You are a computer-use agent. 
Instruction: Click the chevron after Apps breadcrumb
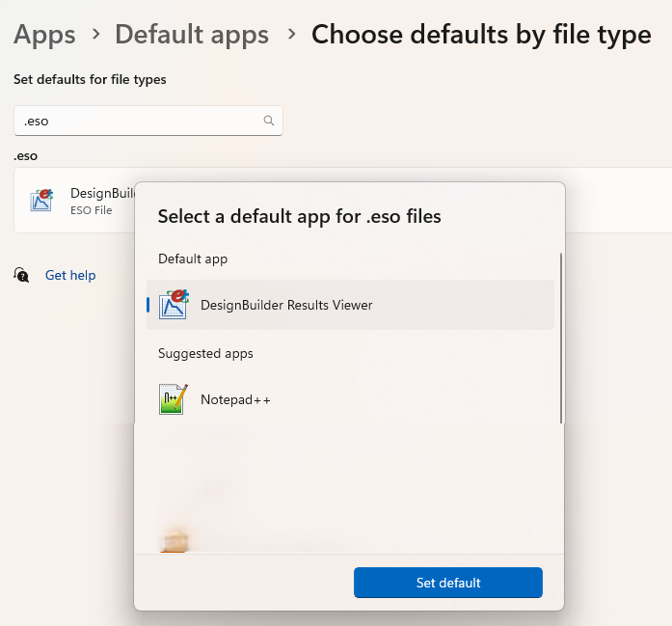coord(95,35)
